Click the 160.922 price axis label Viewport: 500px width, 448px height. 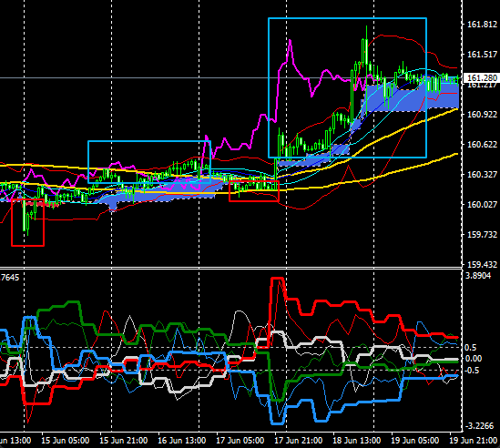[482, 115]
